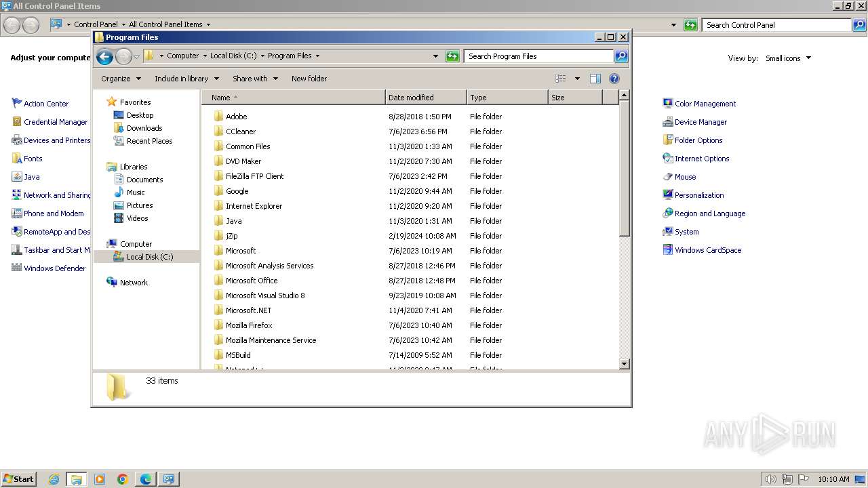868x488 pixels.
Task: Click the Windows CardSpace icon
Action: point(668,250)
